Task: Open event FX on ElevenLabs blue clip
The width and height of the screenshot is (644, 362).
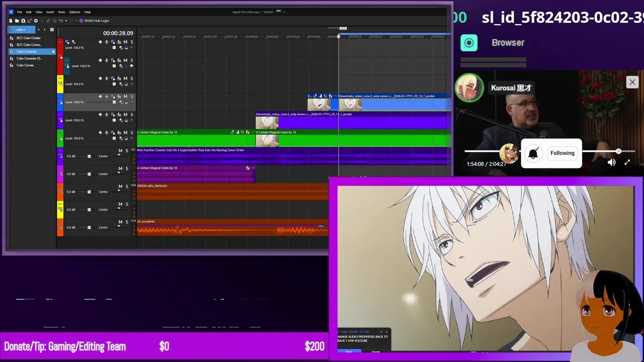Action: tap(330, 96)
